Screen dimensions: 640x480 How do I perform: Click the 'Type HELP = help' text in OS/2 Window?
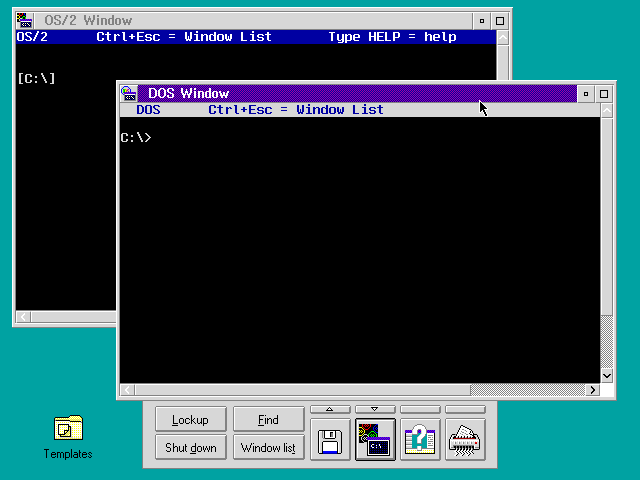point(392,37)
